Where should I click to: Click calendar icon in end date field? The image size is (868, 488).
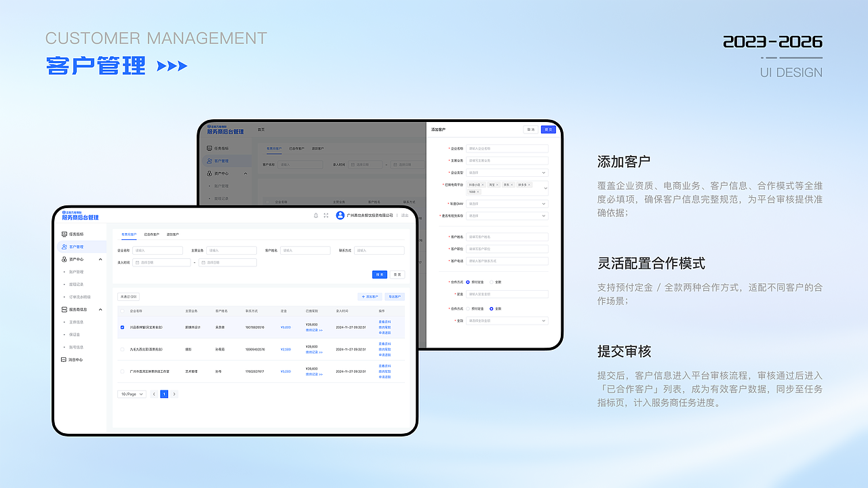[203, 262]
